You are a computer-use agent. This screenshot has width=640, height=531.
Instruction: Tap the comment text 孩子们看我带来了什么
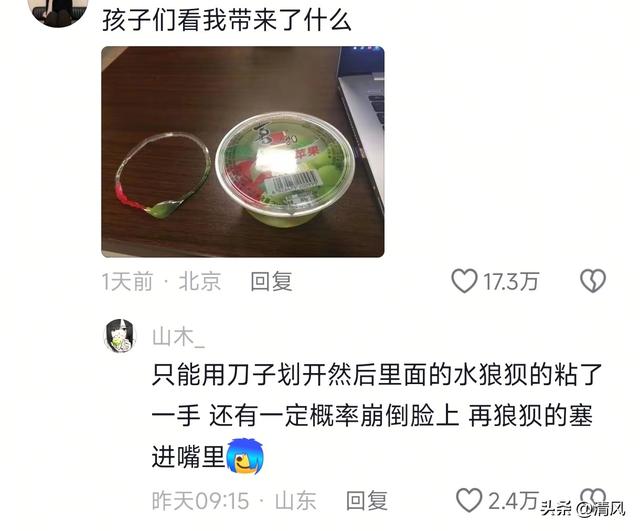point(227,20)
